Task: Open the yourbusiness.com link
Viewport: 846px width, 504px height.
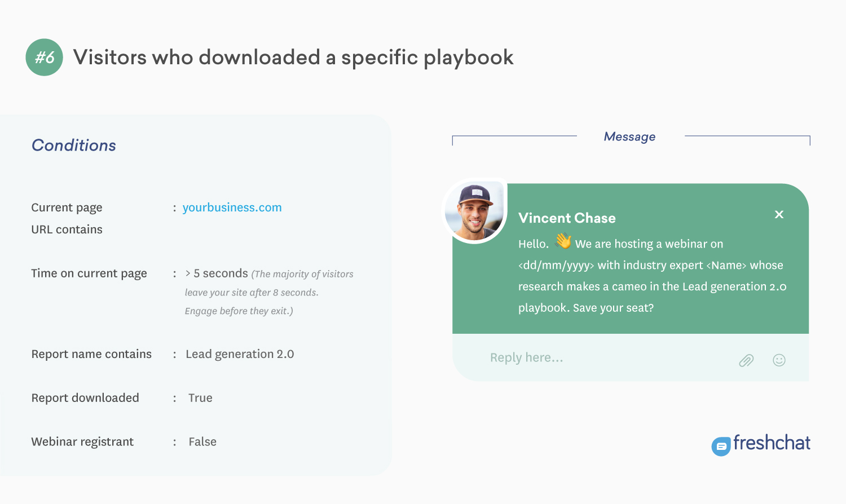Action: (x=232, y=207)
